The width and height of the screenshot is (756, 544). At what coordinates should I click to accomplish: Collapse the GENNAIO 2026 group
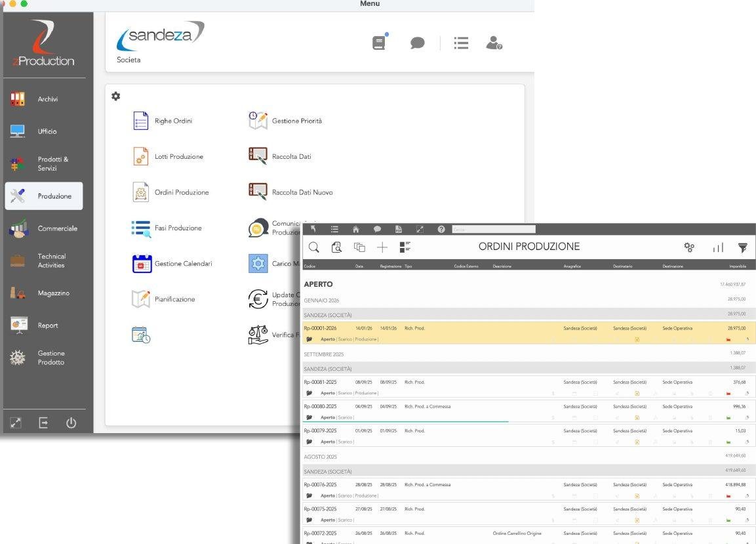pos(321,301)
